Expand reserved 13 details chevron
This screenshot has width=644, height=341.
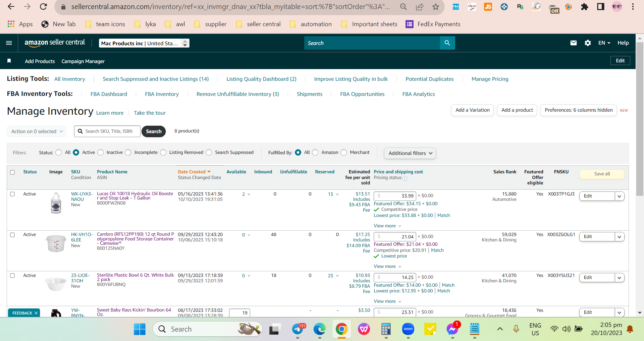(337, 194)
